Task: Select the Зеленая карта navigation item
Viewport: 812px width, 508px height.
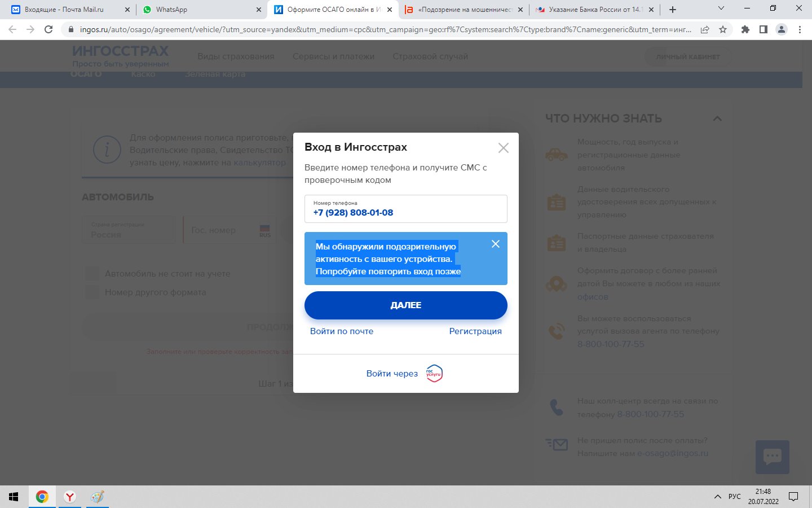Action: (215, 74)
